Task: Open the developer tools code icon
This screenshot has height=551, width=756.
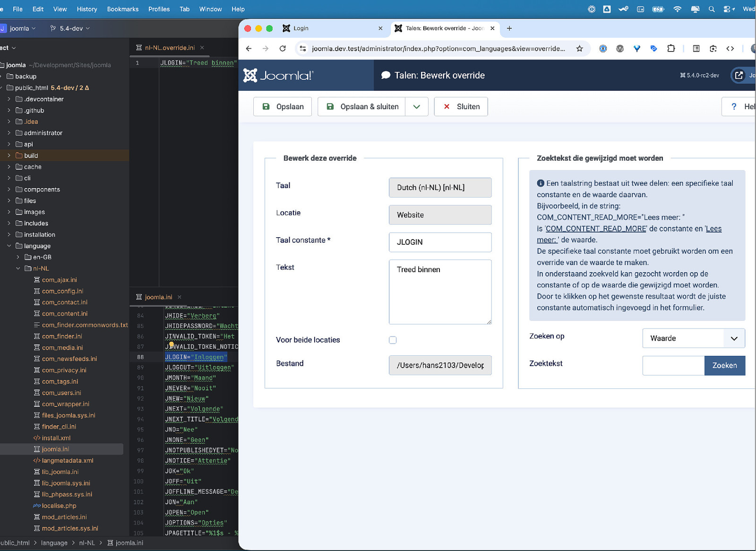Action: click(730, 48)
